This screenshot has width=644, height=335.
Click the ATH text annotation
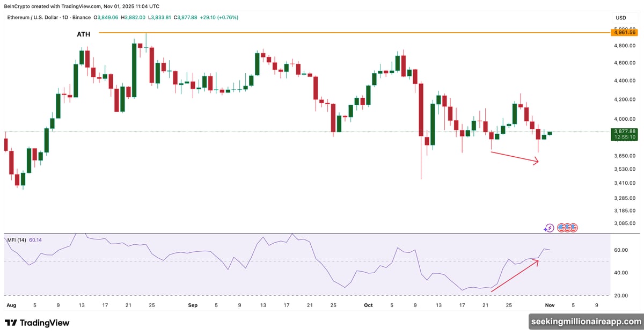coord(84,34)
